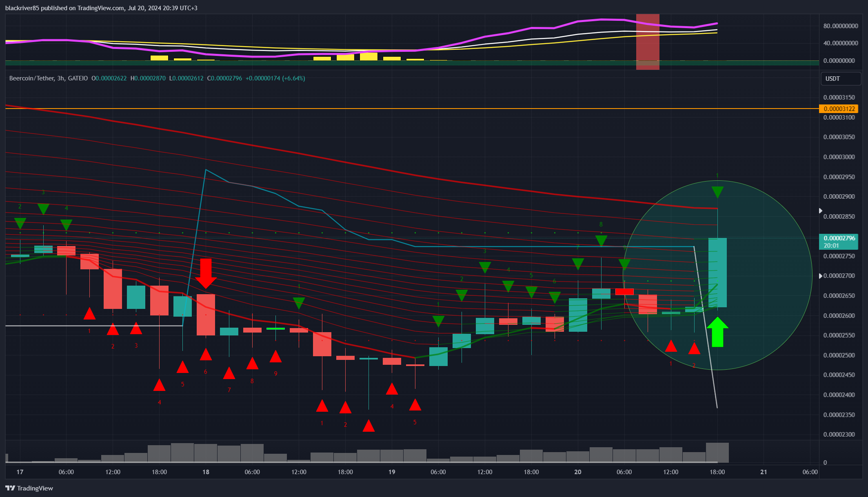This screenshot has height=497, width=868.
Task: Click the 0.00002300 price scale label
Action: pos(839,435)
